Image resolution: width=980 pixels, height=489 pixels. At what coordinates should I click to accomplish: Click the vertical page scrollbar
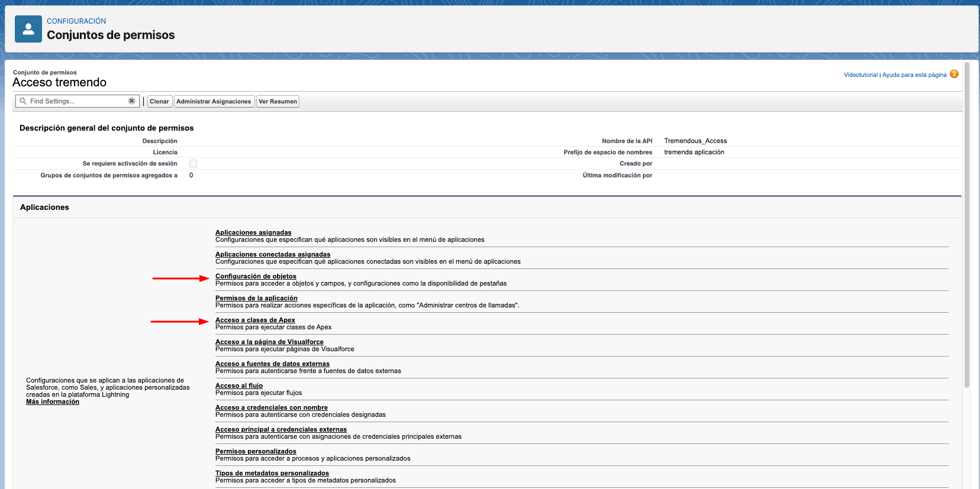coord(967,225)
